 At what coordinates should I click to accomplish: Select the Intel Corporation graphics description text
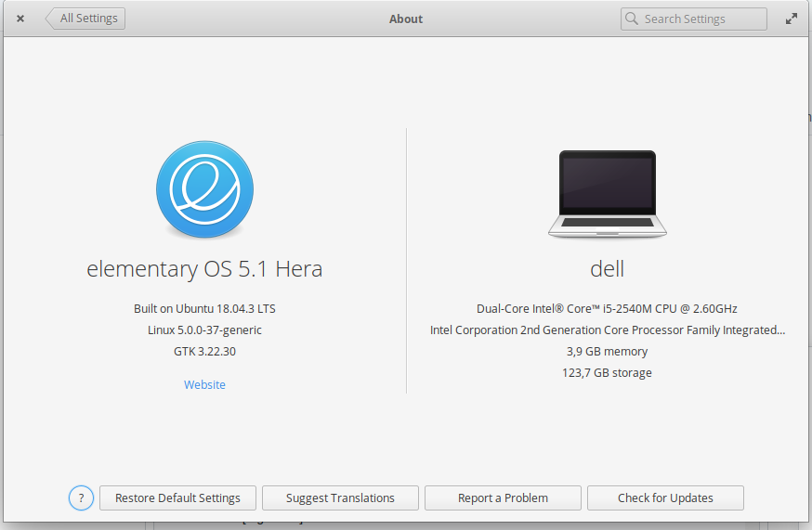[607, 330]
